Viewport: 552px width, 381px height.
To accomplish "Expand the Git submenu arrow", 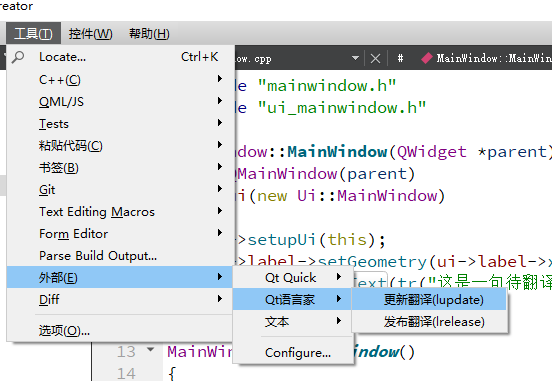I will click(220, 189).
